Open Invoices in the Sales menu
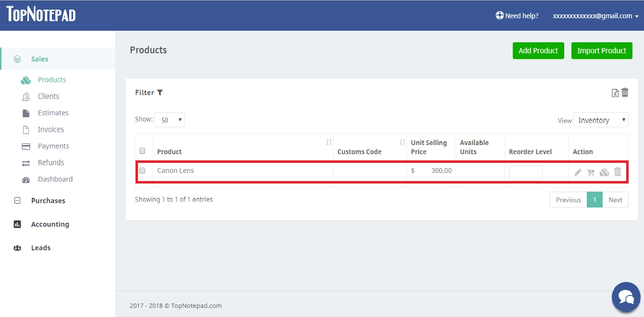Image resolution: width=644 pixels, height=317 pixels. [x=51, y=130]
